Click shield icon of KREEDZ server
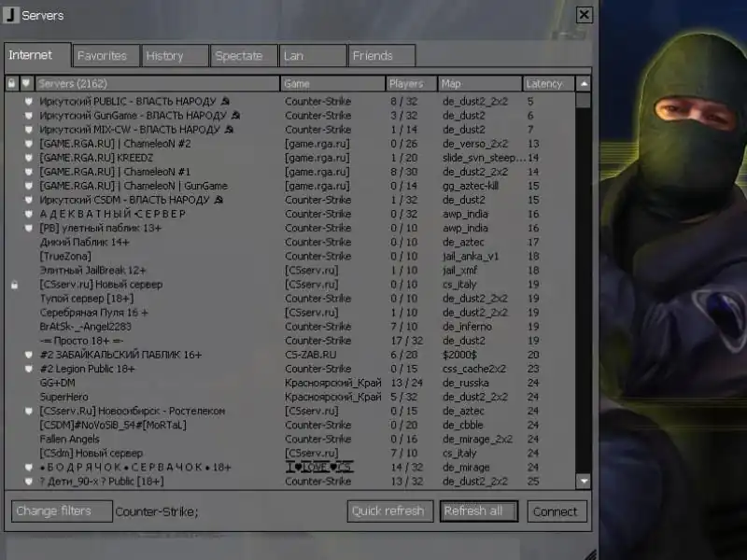The image size is (747, 560). (x=29, y=158)
